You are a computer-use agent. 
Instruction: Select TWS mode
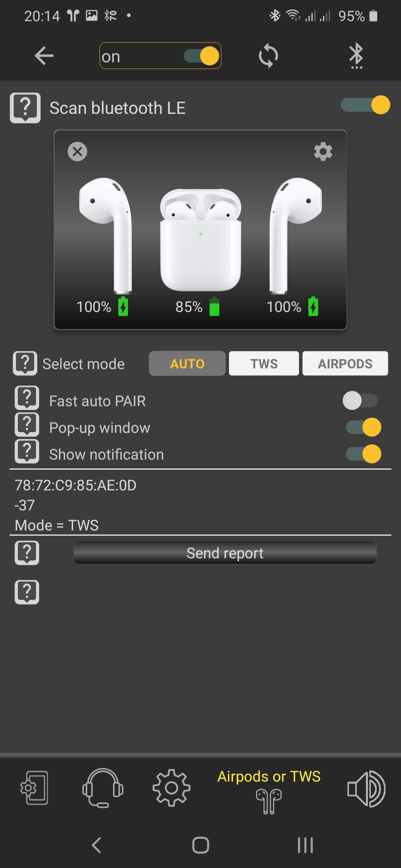pyautogui.click(x=264, y=364)
